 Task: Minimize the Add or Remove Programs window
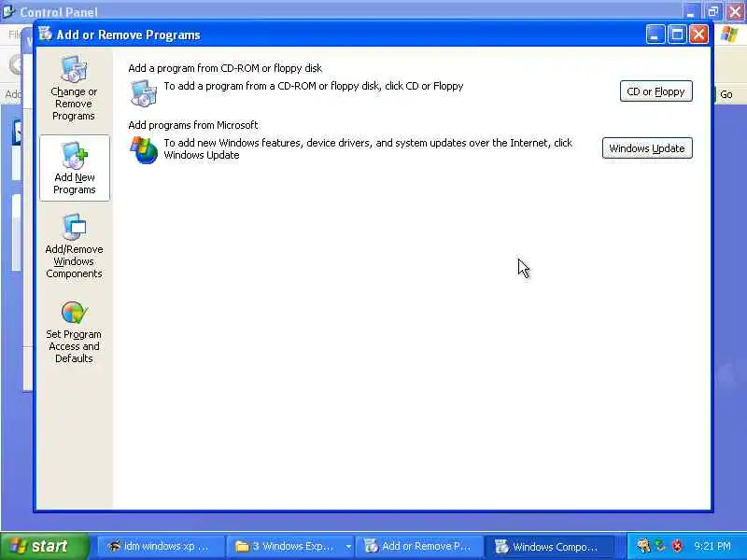[x=655, y=35]
